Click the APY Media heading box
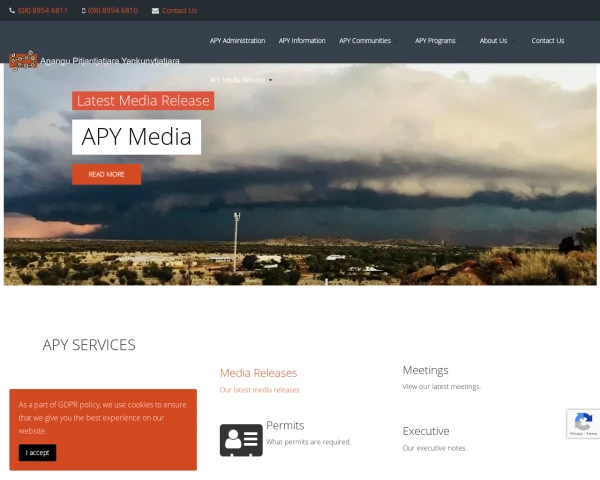The image size is (600, 480). tap(136, 137)
